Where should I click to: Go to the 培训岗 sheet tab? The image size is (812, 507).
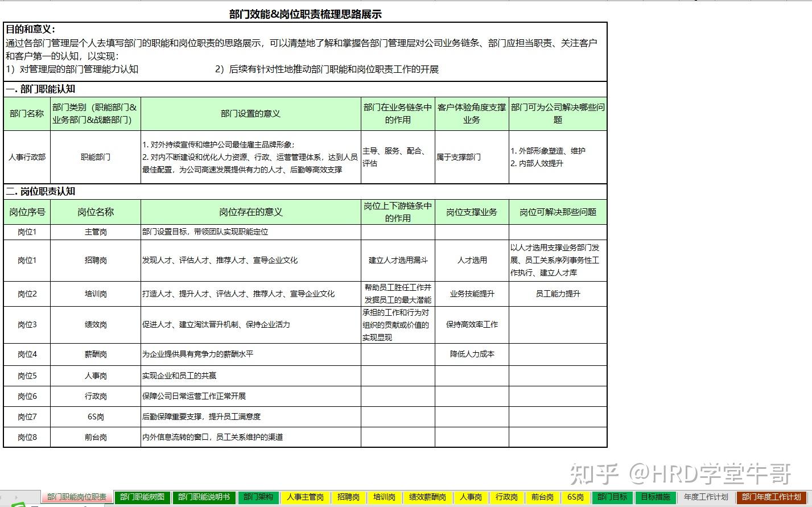pyautogui.click(x=384, y=497)
